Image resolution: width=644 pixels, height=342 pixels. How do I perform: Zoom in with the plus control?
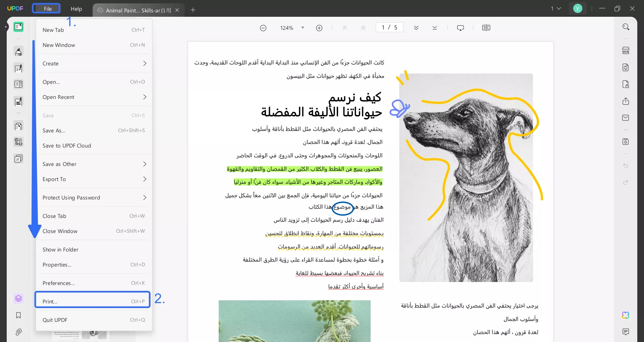(319, 27)
